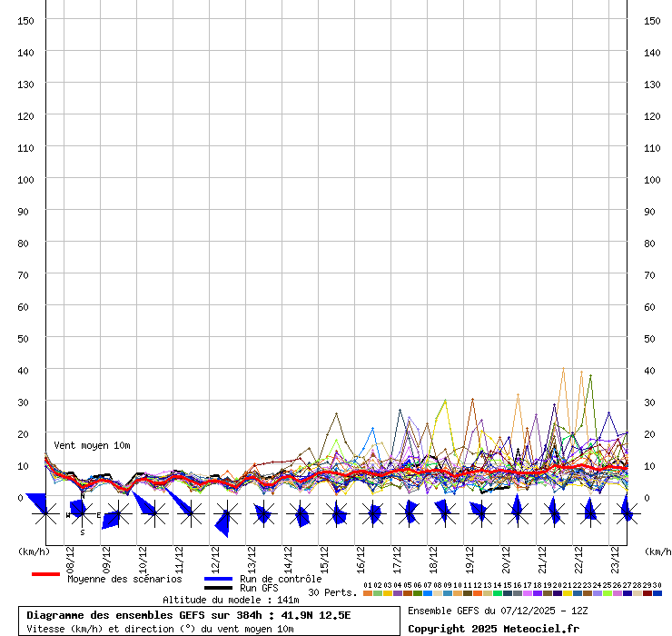Click the 150 value on left axis
Screen dimensions: 672x636
point(27,20)
